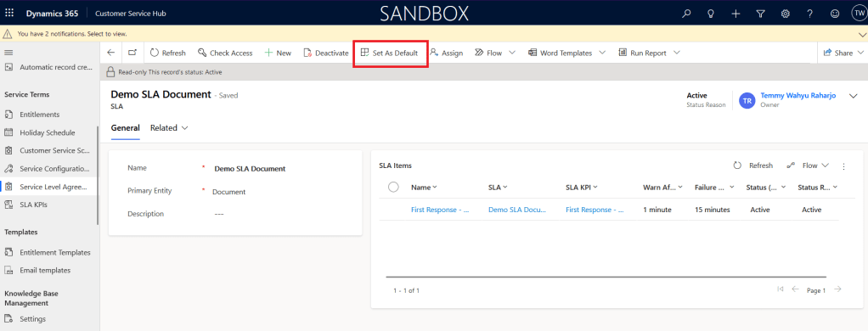This screenshot has height=331, width=868.
Task: Open Automatic record creation in sidebar
Action: 48,67
